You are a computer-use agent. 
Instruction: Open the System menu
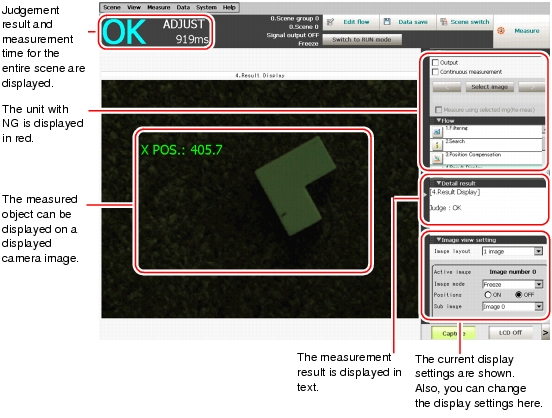(x=206, y=7)
